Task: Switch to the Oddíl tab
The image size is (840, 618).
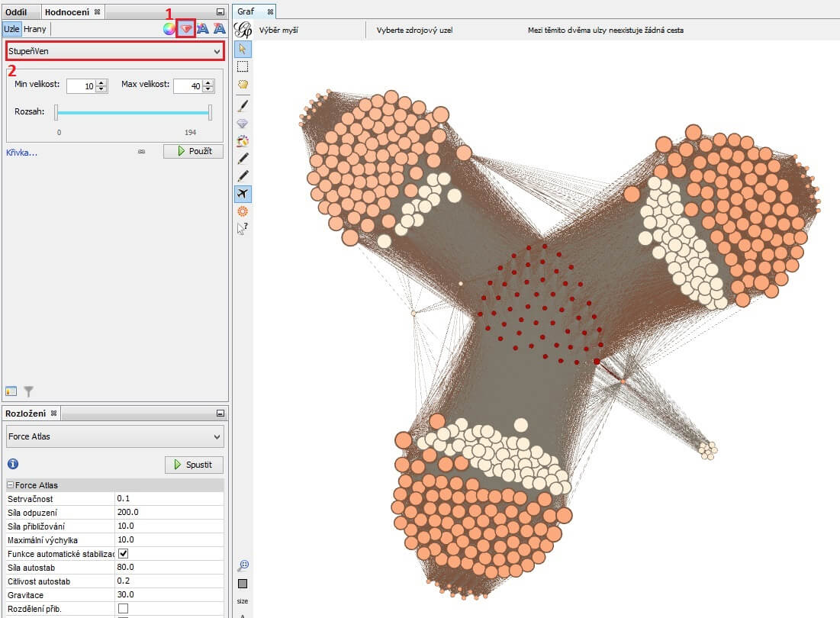Action: tap(15, 11)
